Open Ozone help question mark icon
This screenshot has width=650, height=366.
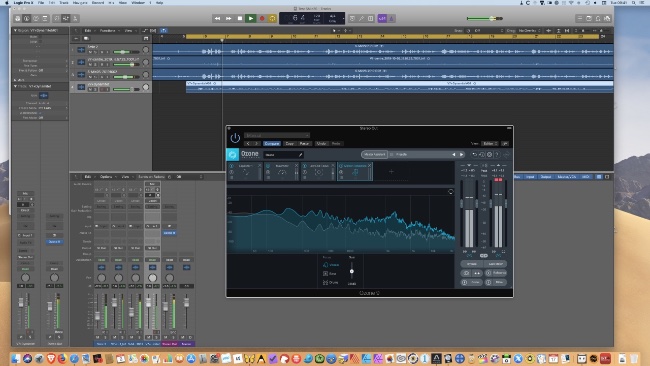click(x=497, y=154)
